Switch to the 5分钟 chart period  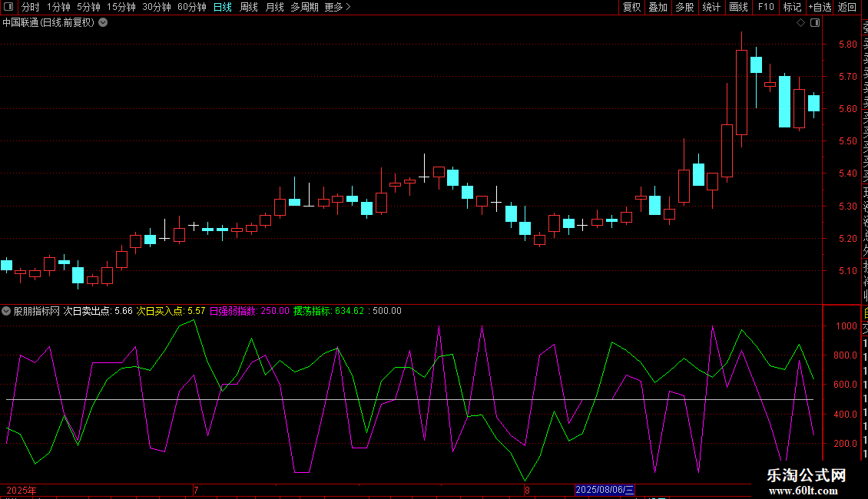point(88,7)
